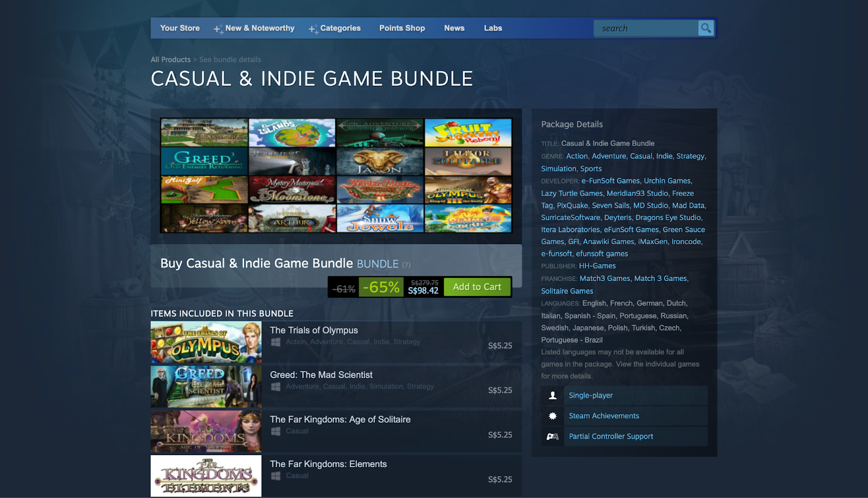Image resolution: width=868 pixels, height=498 pixels.
Task: Click the Steam Achievements starburst icon
Action: tap(553, 416)
